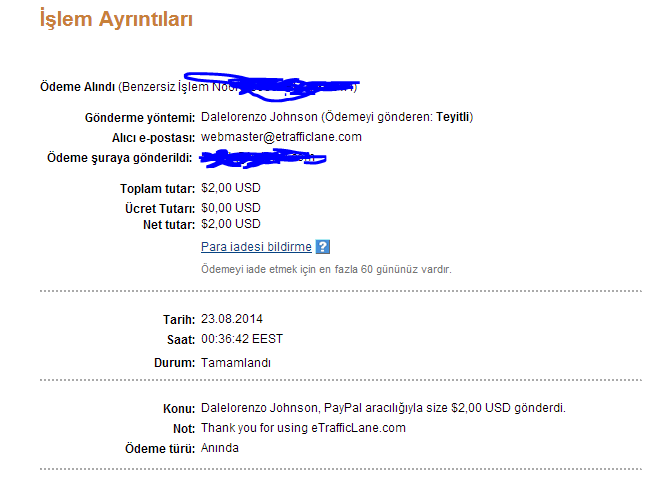The image size is (657, 494).
Task: Click the İşlem Ayrıntıları heading
Action: coord(116,20)
